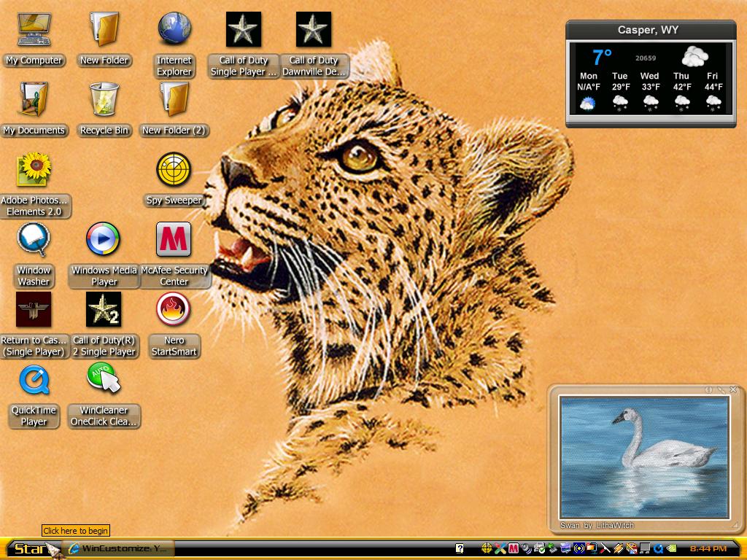The image size is (747, 560).
Task: Switch to the WinCustomize taskbar window
Action: click(119, 549)
